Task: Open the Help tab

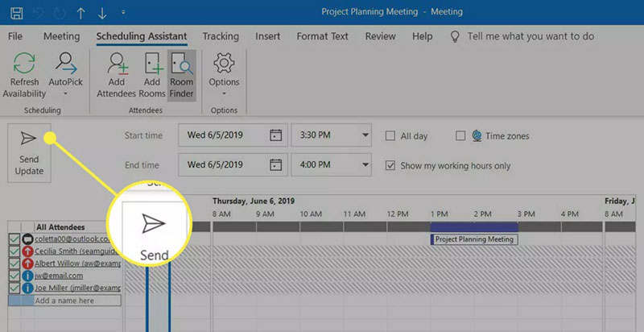Action: pyautogui.click(x=422, y=36)
